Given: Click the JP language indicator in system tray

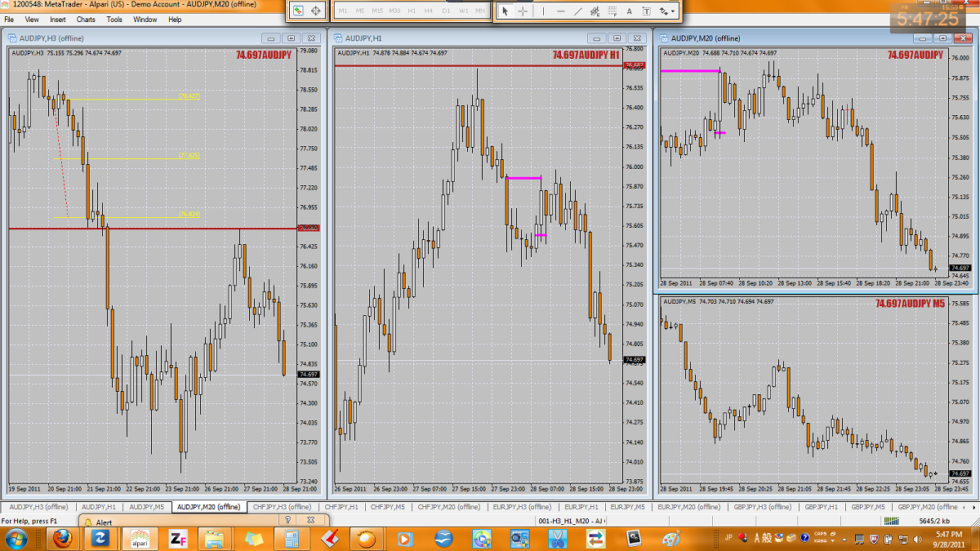Looking at the screenshot, I should coord(728,536).
